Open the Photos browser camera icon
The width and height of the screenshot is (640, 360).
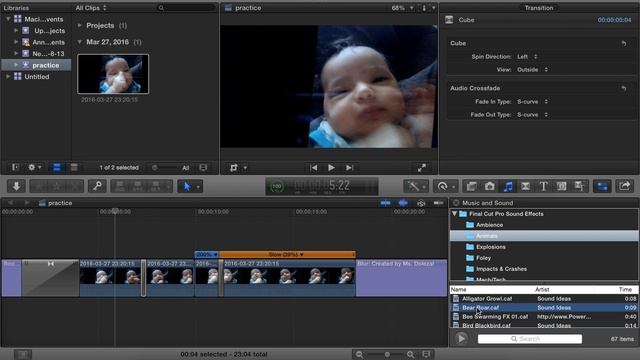click(489, 187)
